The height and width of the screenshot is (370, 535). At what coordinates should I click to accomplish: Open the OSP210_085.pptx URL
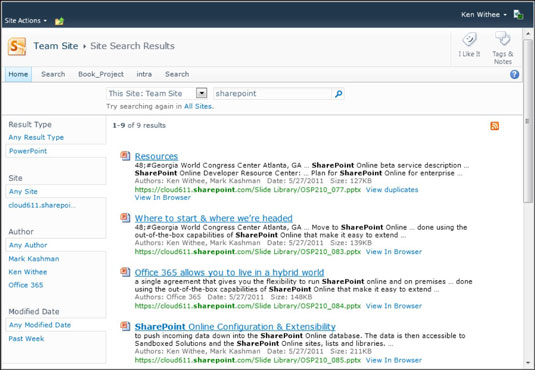click(248, 360)
